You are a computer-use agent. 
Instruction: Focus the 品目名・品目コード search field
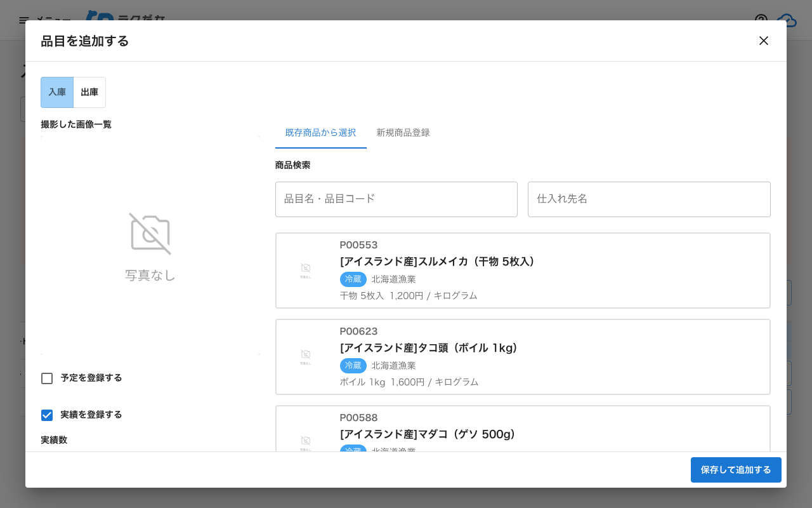[x=396, y=199]
